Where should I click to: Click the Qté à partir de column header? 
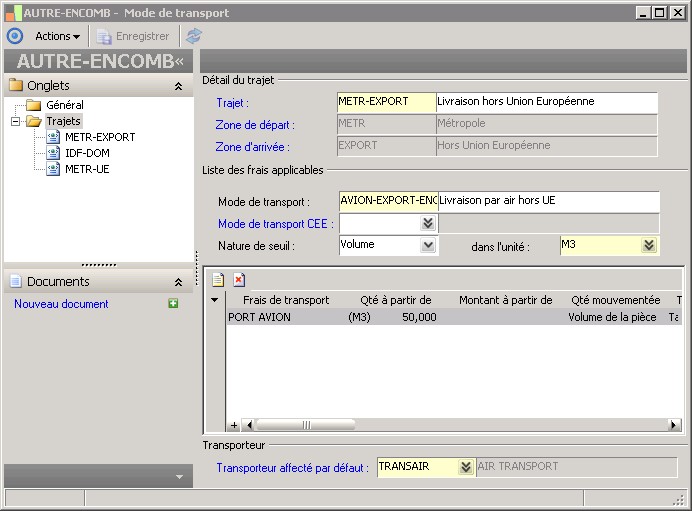396,301
